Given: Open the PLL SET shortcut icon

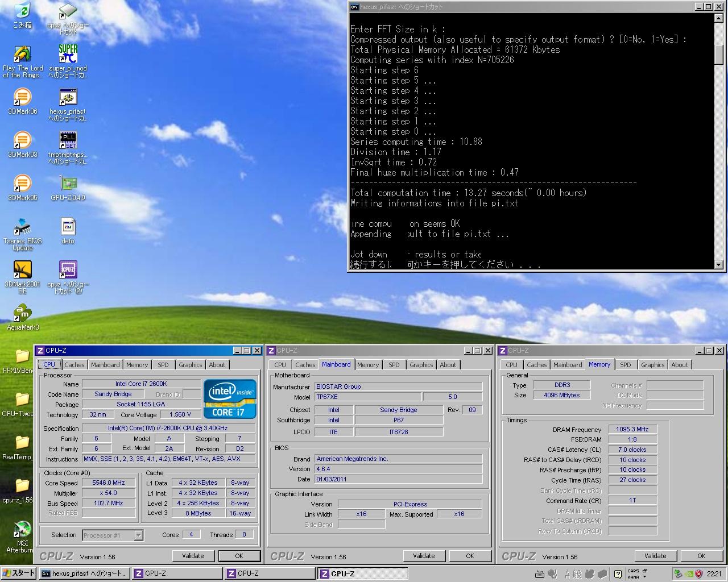Looking at the screenshot, I should coord(68,148).
